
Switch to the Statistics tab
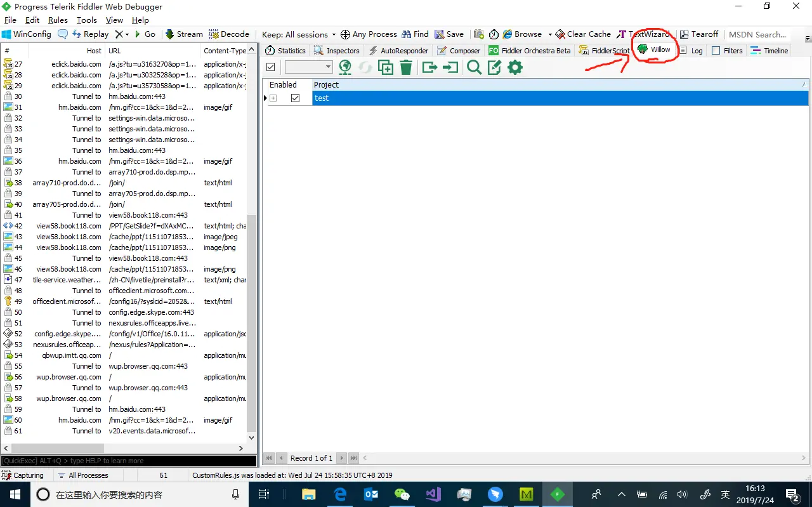[x=285, y=51]
